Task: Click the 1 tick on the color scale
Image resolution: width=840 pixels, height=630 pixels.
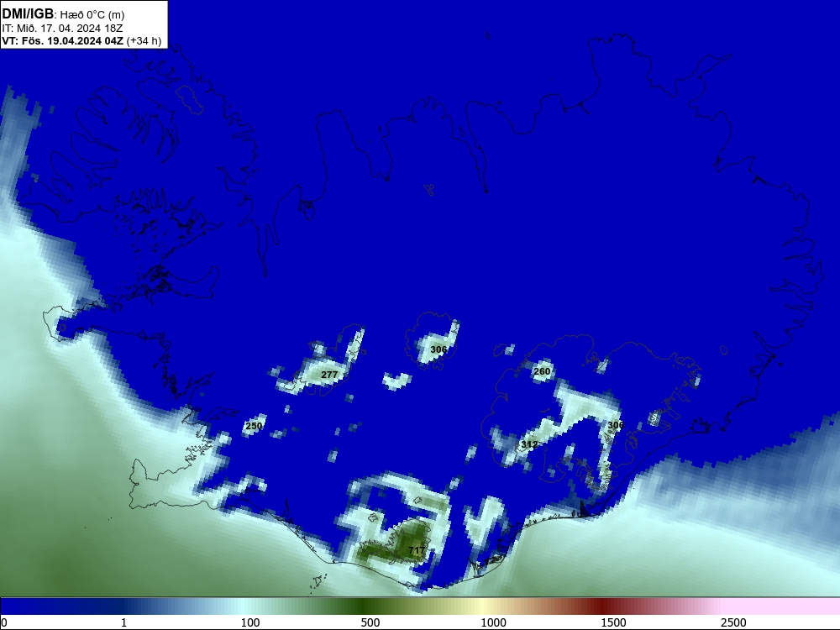Action: pyautogui.click(x=123, y=622)
